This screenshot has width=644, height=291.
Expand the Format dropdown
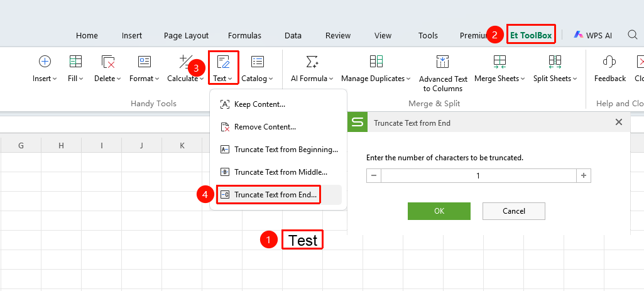157,79
